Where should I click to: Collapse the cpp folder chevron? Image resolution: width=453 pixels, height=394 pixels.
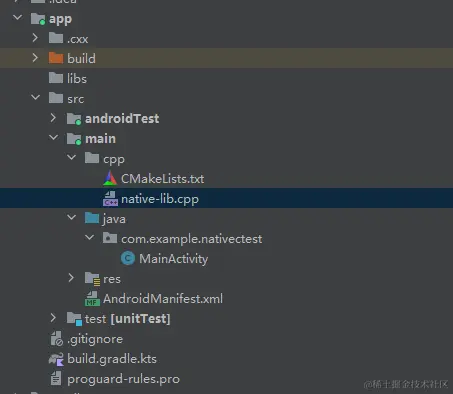click(x=71, y=157)
